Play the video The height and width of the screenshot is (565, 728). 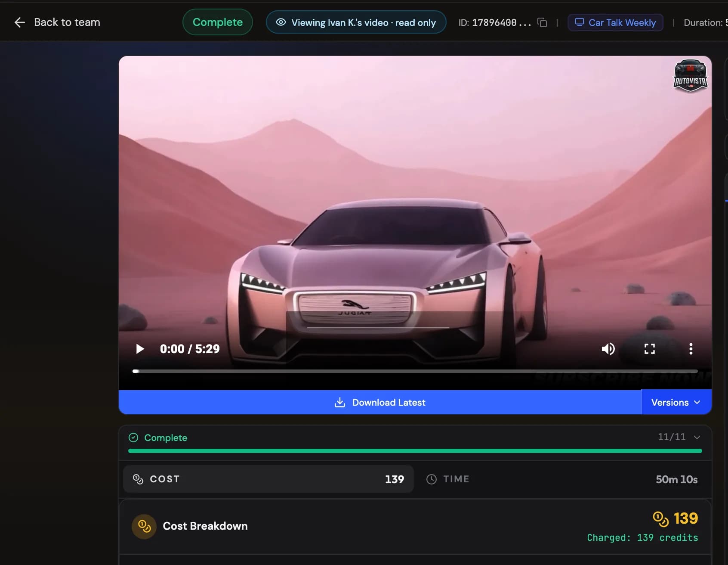tap(140, 349)
